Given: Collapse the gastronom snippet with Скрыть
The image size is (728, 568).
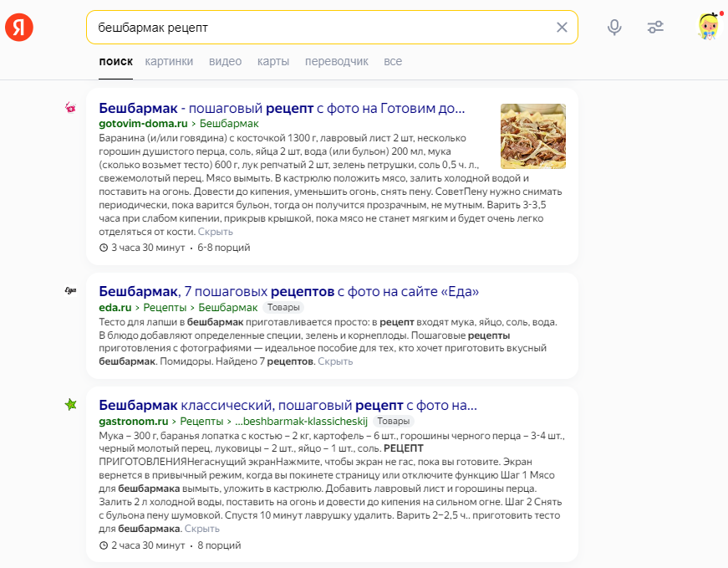Looking at the screenshot, I should [201, 529].
